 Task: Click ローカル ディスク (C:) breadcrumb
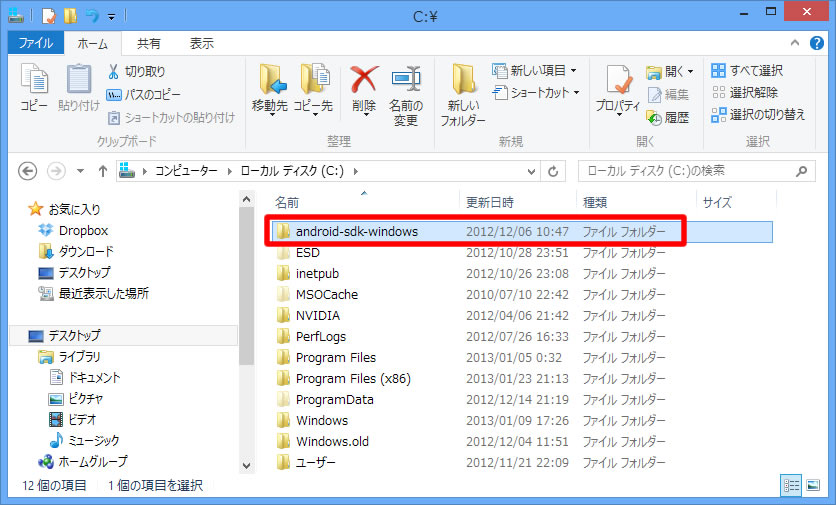292,171
